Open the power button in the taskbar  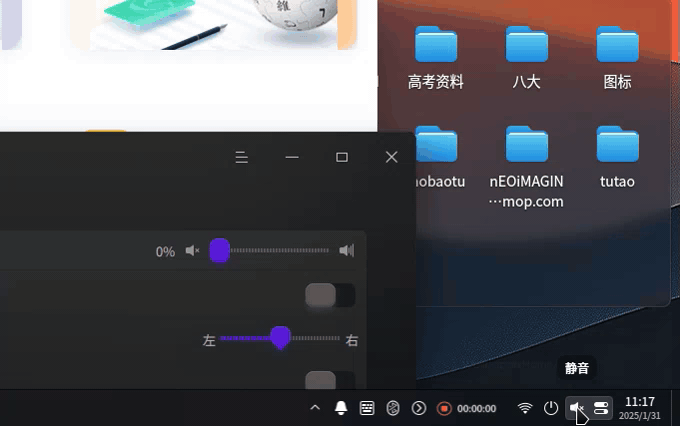point(551,408)
